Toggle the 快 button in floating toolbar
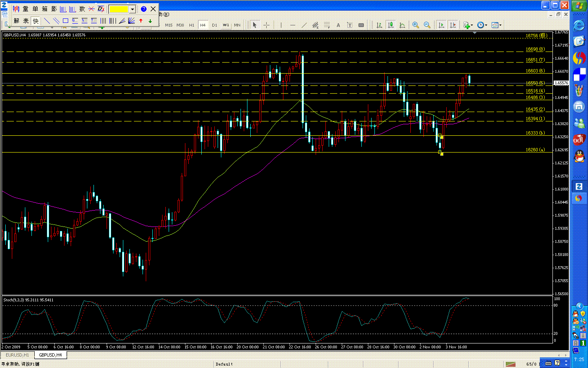588x368 pixels. click(36, 21)
